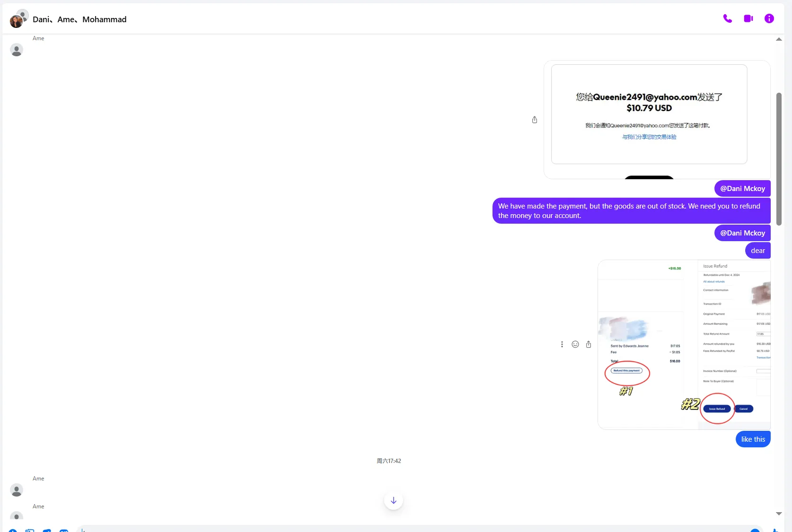Image resolution: width=792 pixels, height=532 pixels.
Task: Open the $10.79 USD payment screenshot
Action: (x=657, y=120)
